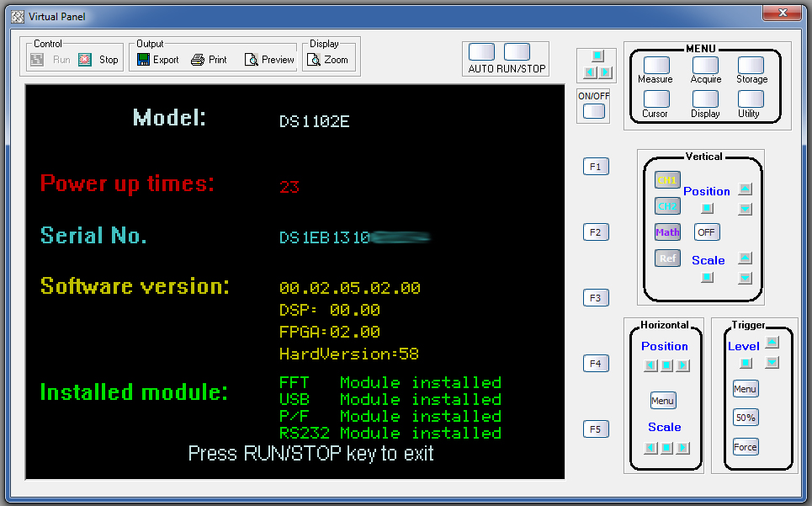Screen dimensions: 812x506
Task: Click the Zoom display tool
Action: (328, 60)
